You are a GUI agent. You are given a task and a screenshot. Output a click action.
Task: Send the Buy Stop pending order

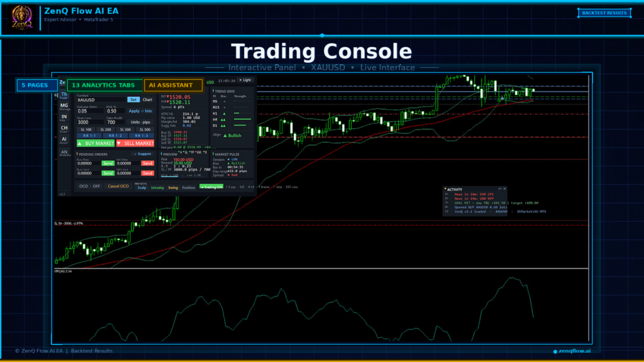tap(108, 163)
